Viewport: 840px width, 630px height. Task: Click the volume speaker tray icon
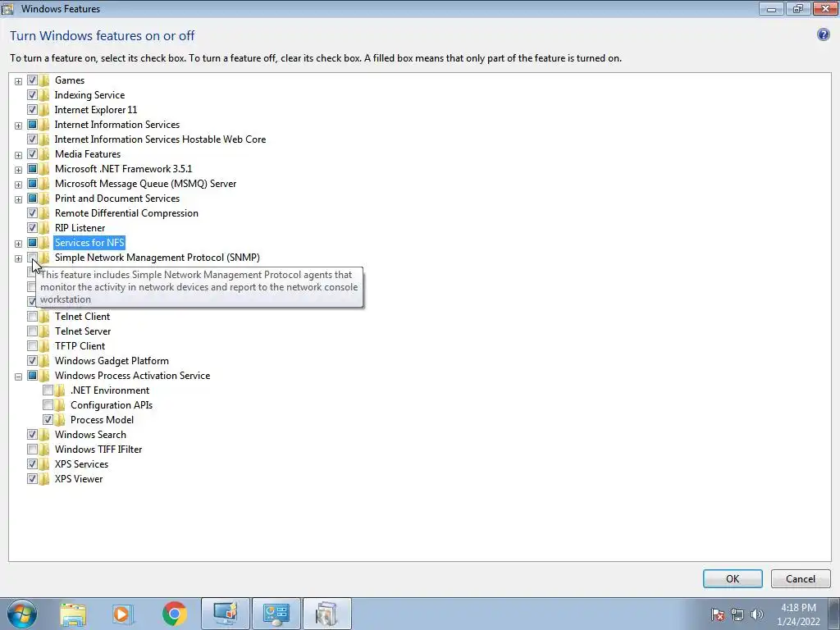pos(757,614)
